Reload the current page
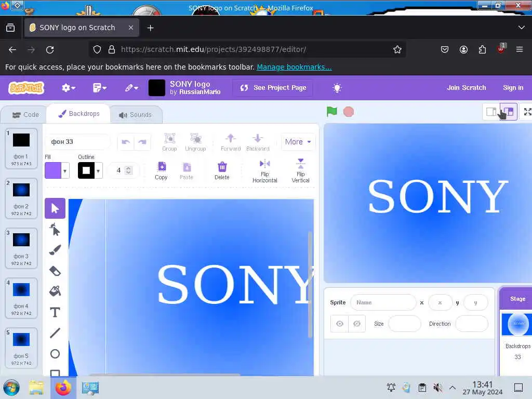Viewport: 532px width, 399px height. [50, 49]
